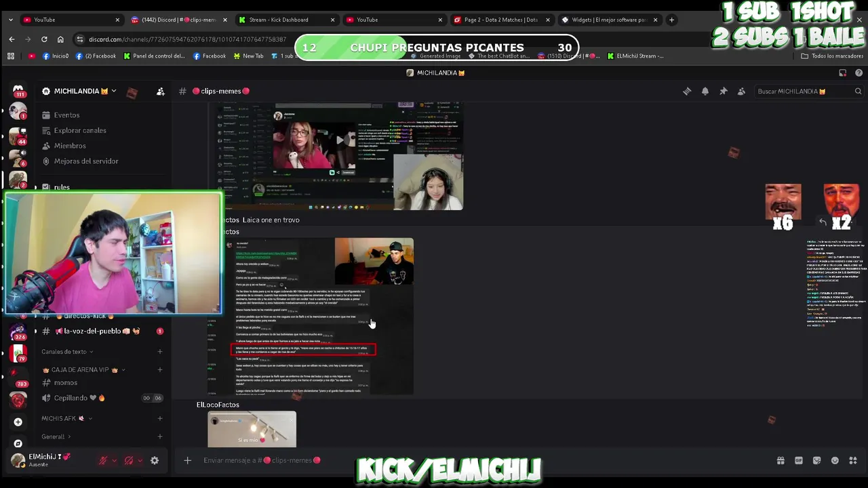Open the New Tab bookmark
Screen dimensions: 868x488
pos(248,56)
